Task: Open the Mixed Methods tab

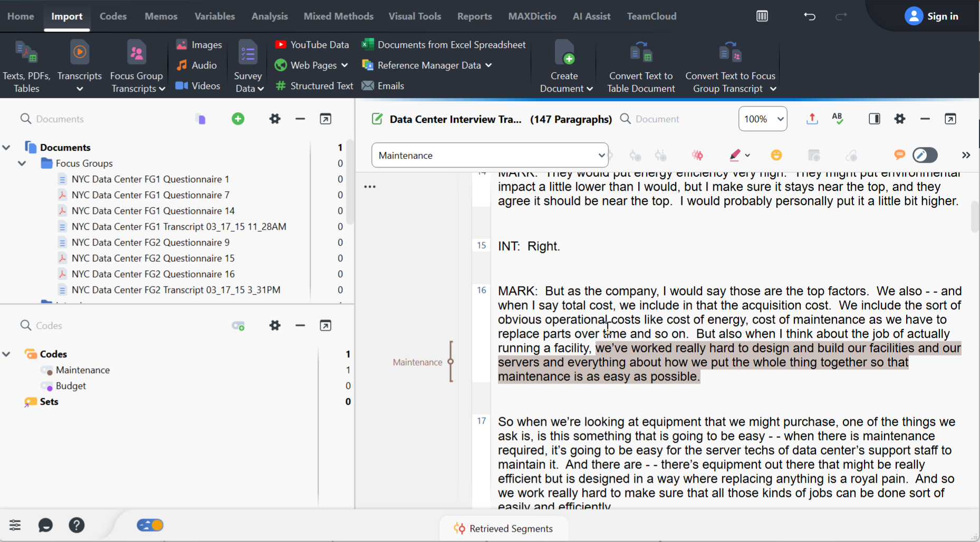Action: [x=339, y=16]
